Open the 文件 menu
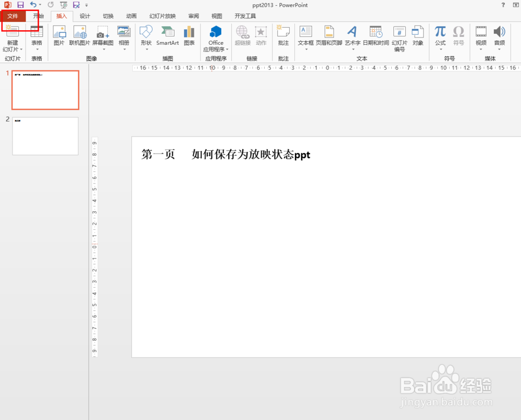The width and height of the screenshot is (521, 420). coord(14,16)
